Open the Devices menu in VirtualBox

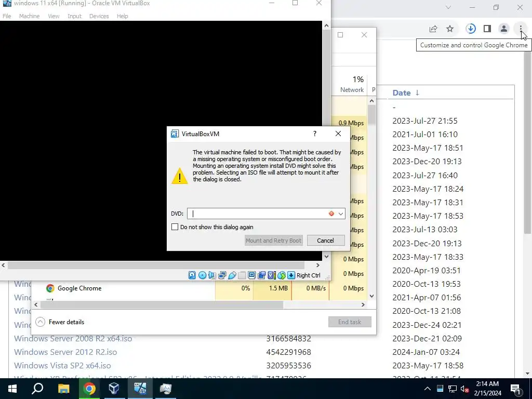[x=99, y=16]
